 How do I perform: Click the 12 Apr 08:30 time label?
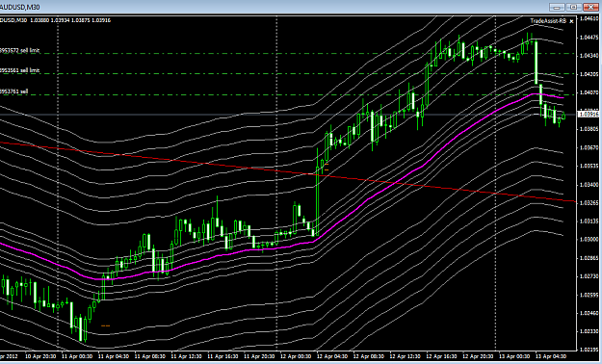point(369,356)
